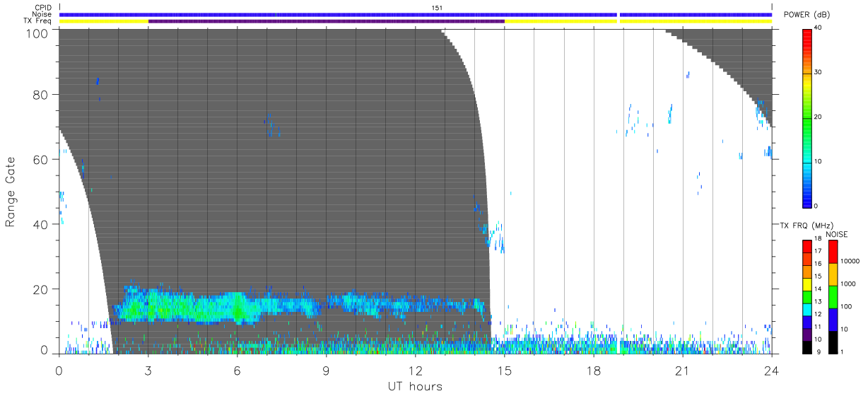Click y-axis tick label 60
Viewport: 868px width, 401px height.
point(41,159)
